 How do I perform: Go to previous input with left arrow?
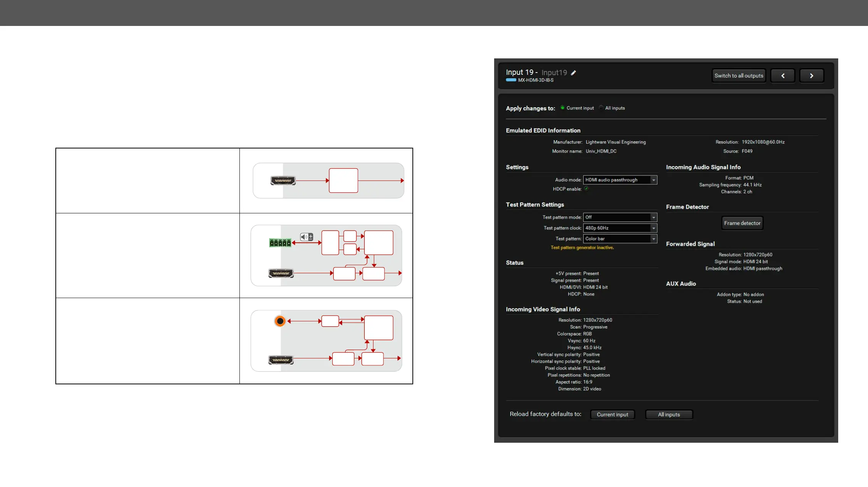point(782,76)
